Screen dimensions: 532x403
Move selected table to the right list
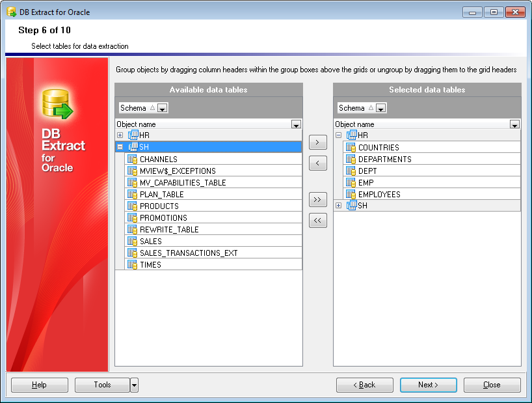pyautogui.click(x=318, y=142)
